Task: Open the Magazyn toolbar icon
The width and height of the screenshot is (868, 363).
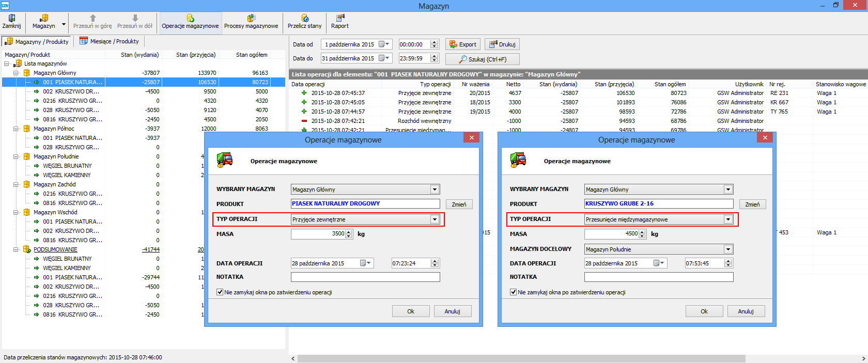Action: tap(44, 21)
